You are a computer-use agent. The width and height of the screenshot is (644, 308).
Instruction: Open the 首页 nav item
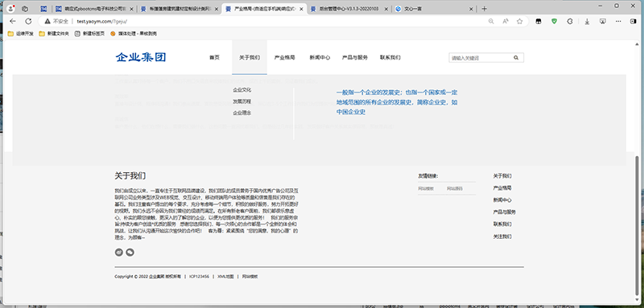[x=214, y=58]
